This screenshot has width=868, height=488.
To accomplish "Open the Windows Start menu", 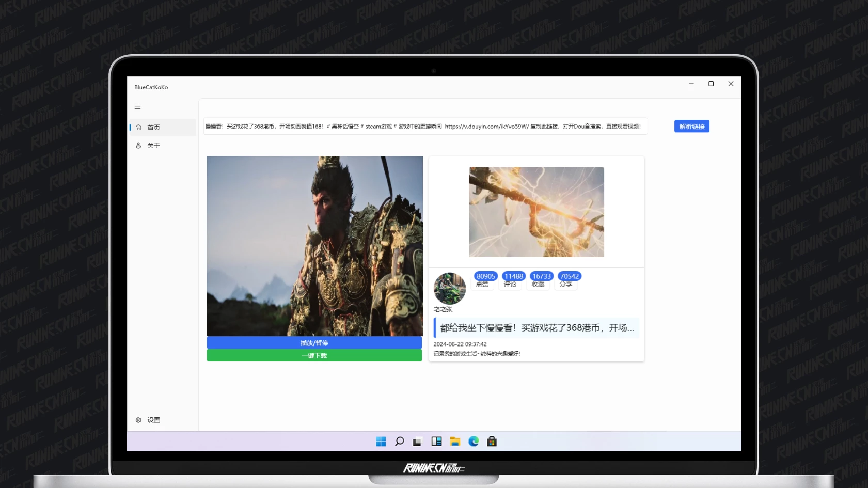I will click(x=381, y=442).
